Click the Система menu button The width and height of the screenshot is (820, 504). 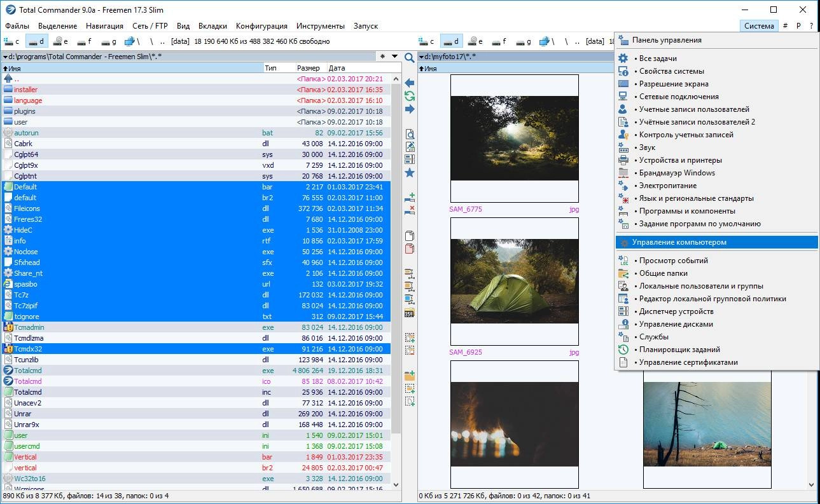pos(759,26)
